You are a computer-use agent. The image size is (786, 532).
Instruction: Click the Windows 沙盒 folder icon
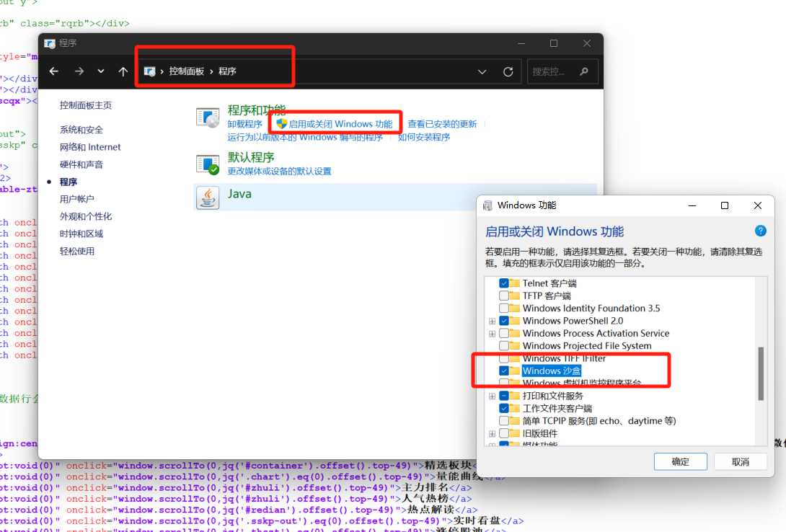(515, 371)
